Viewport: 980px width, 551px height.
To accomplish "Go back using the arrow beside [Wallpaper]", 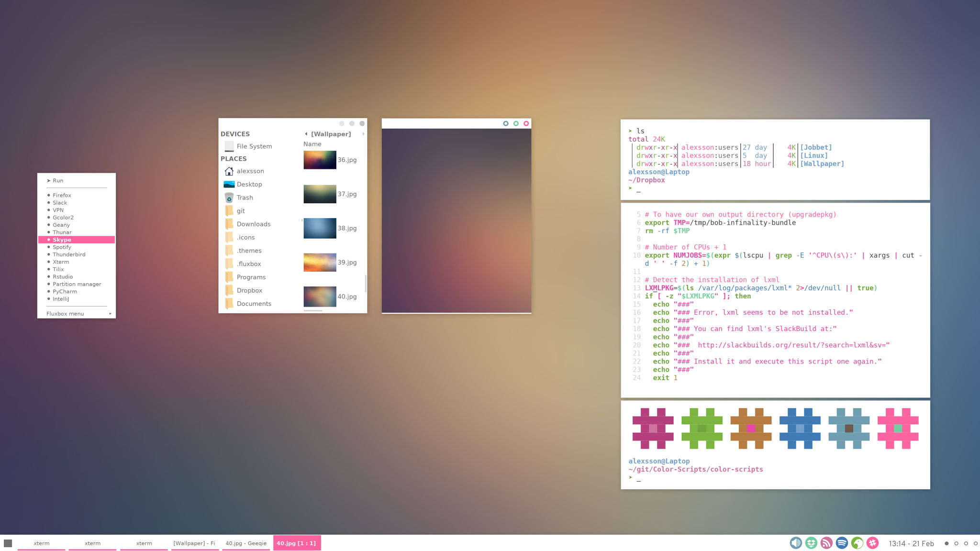I will (x=307, y=134).
